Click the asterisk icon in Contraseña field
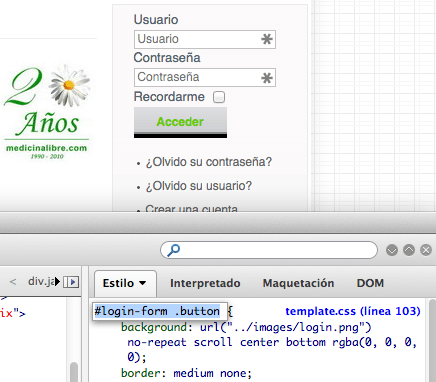 point(267,78)
